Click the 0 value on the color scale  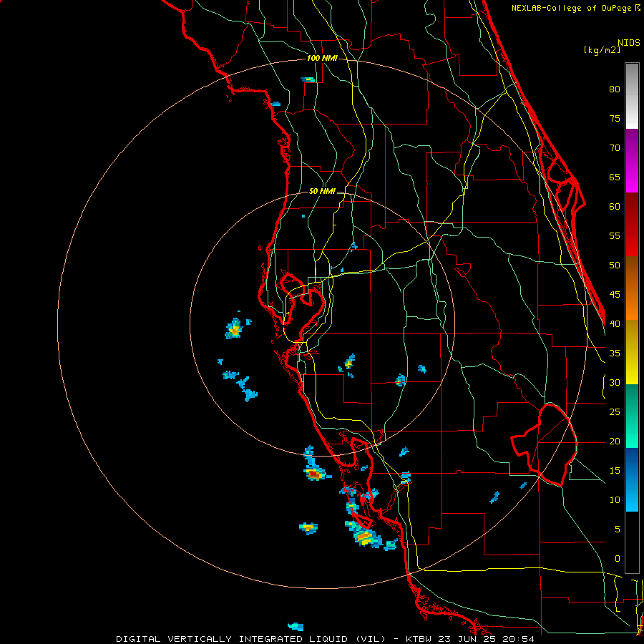(618, 558)
